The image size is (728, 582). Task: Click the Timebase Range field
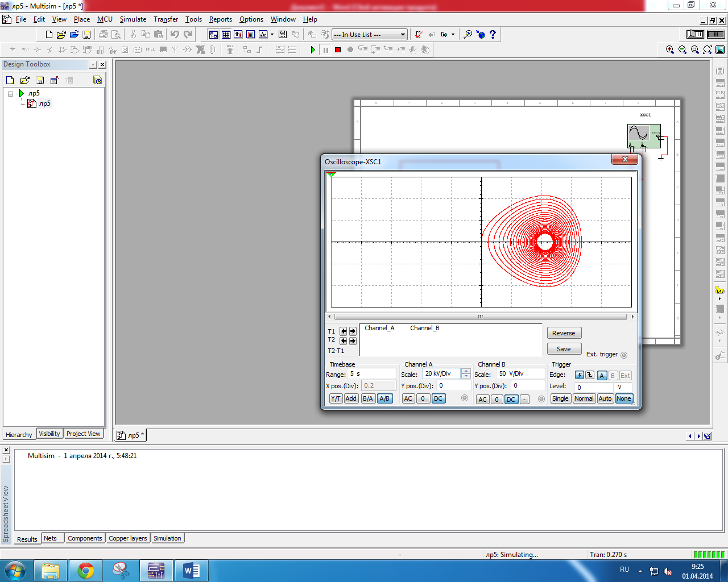click(372, 374)
